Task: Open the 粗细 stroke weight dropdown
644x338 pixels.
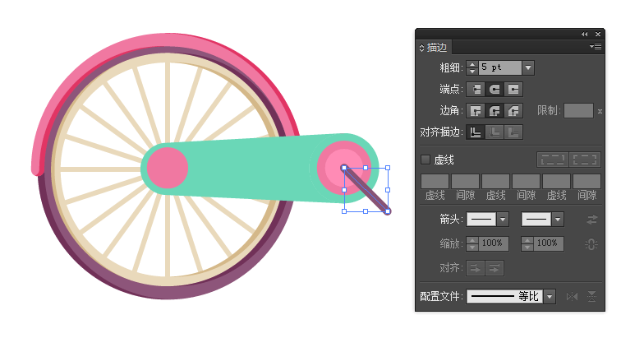Action: (x=528, y=67)
